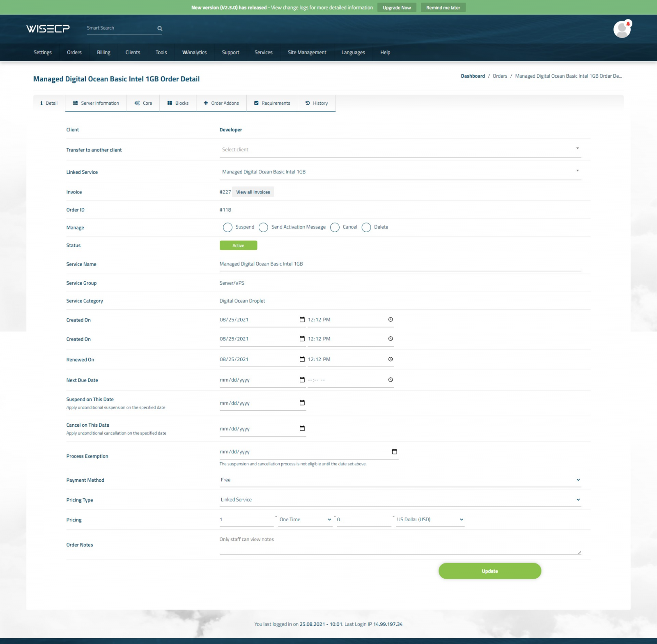Open the Server Information tab

(96, 103)
